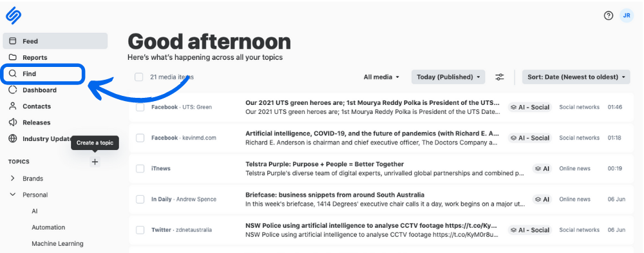
Task: Select the Machine Learning topic
Action: pyautogui.click(x=57, y=243)
